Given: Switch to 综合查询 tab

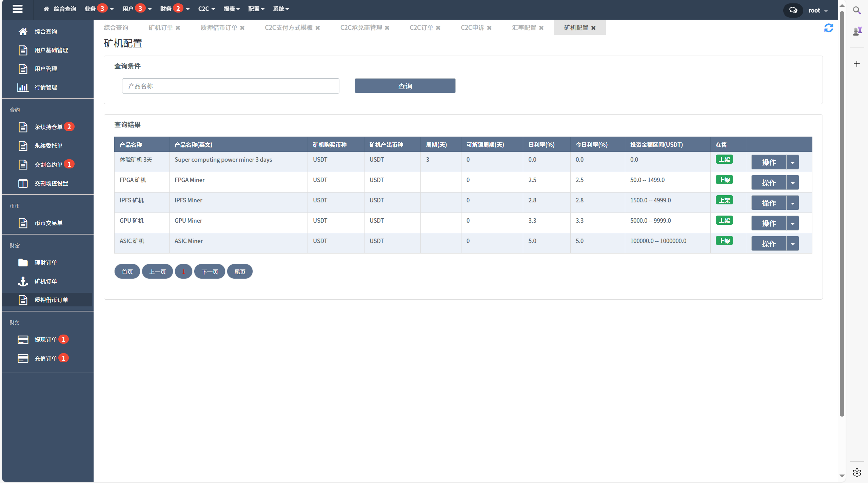Looking at the screenshot, I should click(117, 27).
